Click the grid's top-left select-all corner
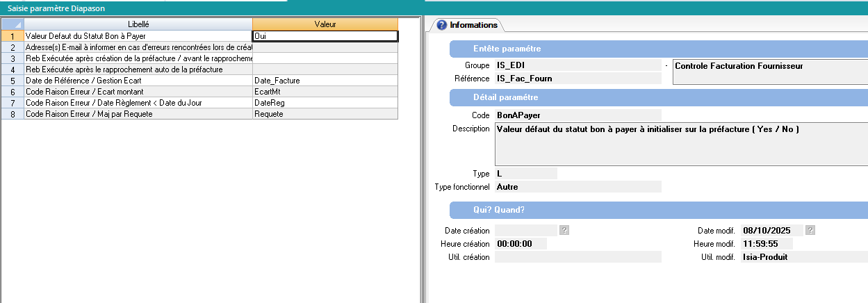The image size is (868, 303). pyautogui.click(x=13, y=24)
